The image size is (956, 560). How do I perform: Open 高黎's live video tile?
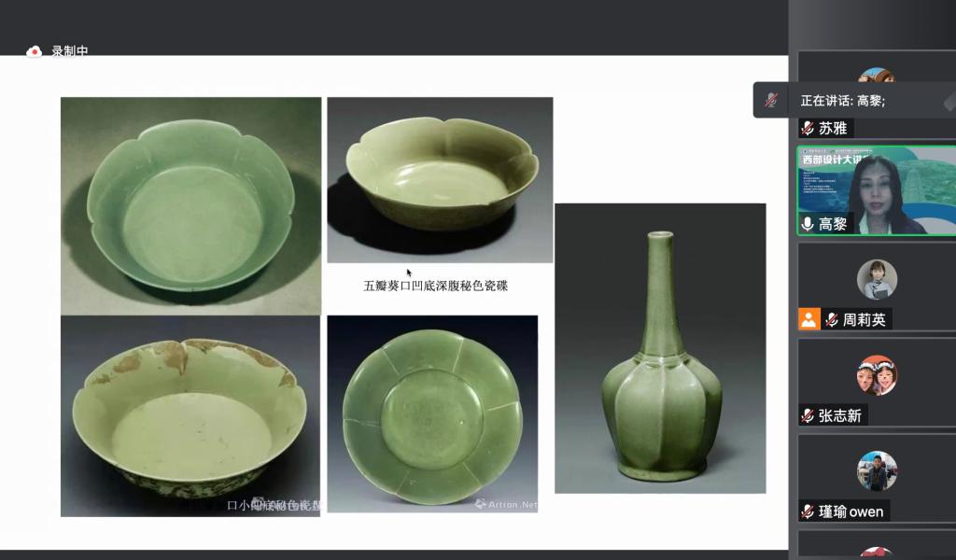tap(877, 190)
